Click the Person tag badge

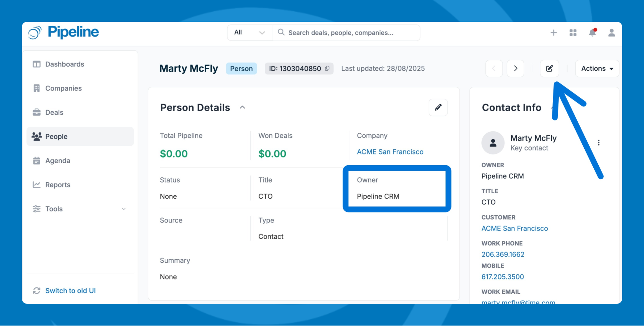241,68
